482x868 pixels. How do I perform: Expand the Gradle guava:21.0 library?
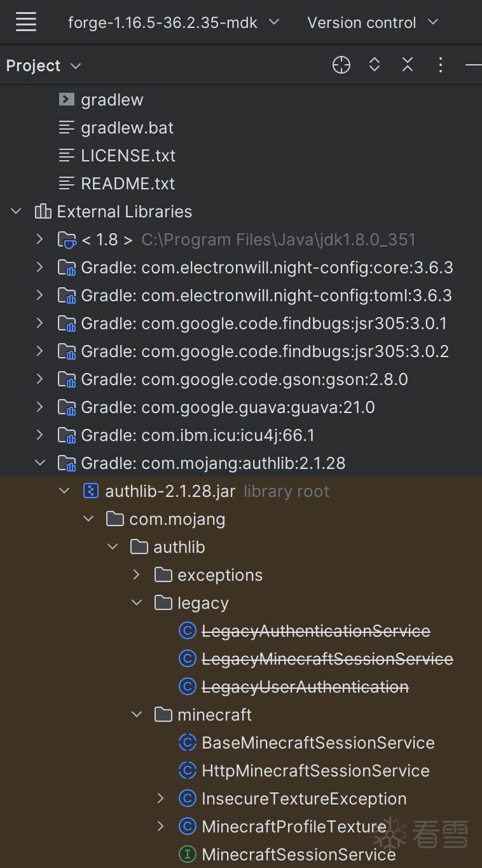(40, 407)
